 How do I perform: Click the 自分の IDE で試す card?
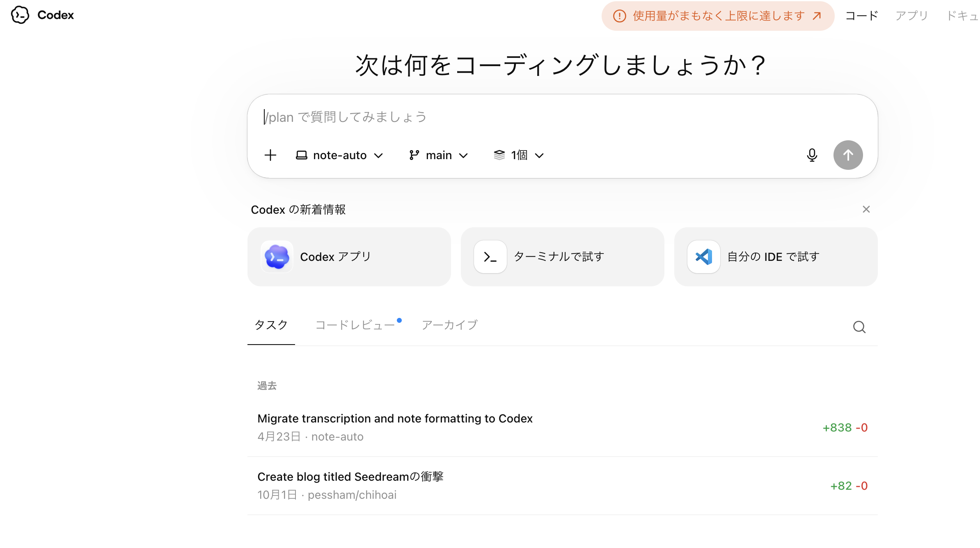pos(776,257)
